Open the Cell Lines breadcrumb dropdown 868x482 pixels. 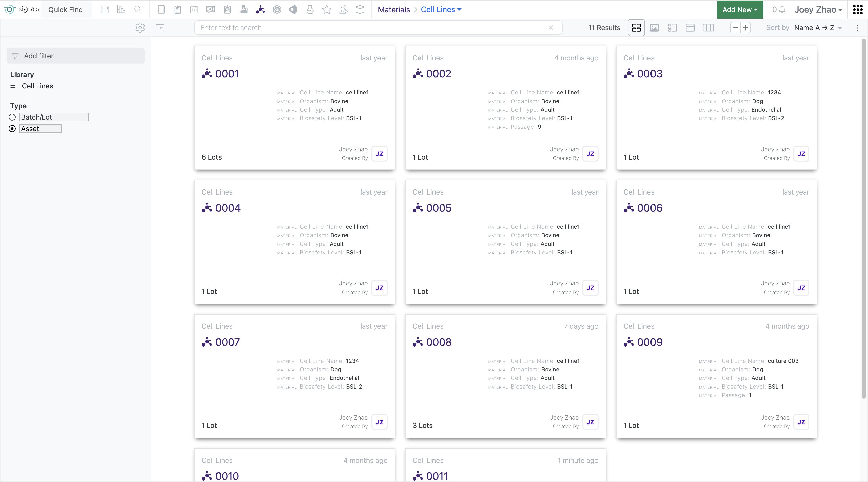tap(441, 10)
